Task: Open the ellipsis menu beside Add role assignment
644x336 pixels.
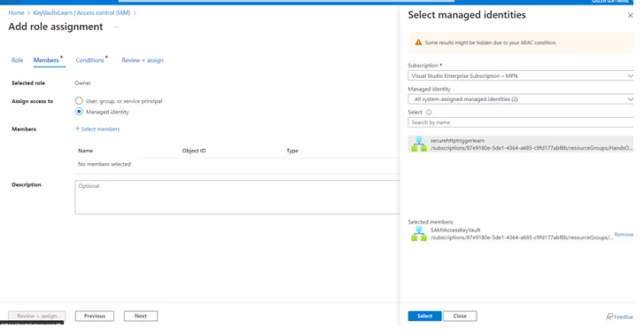Action: pyautogui.click(x=117, y=27)
